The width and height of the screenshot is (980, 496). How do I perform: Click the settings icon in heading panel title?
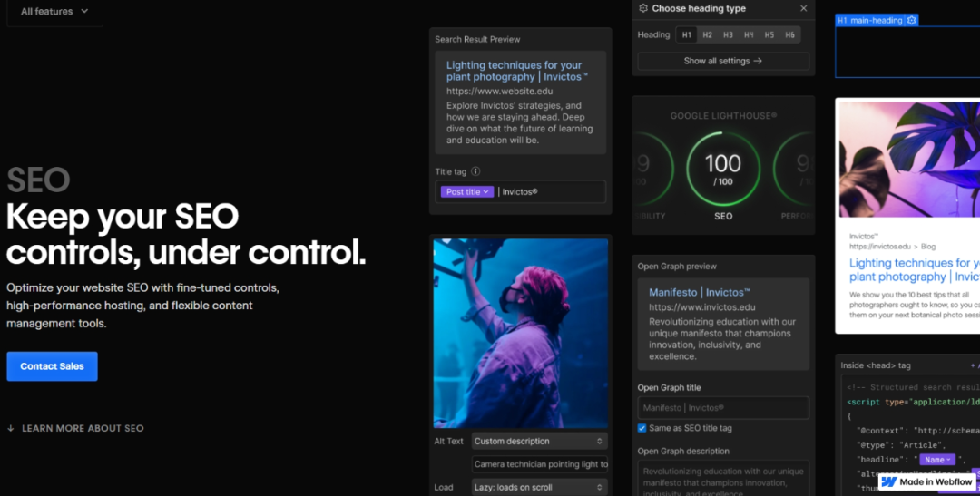tap(643, 8)
